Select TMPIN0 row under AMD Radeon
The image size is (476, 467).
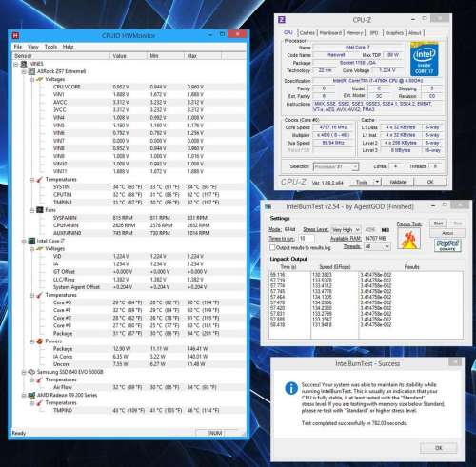pos(129,411)
